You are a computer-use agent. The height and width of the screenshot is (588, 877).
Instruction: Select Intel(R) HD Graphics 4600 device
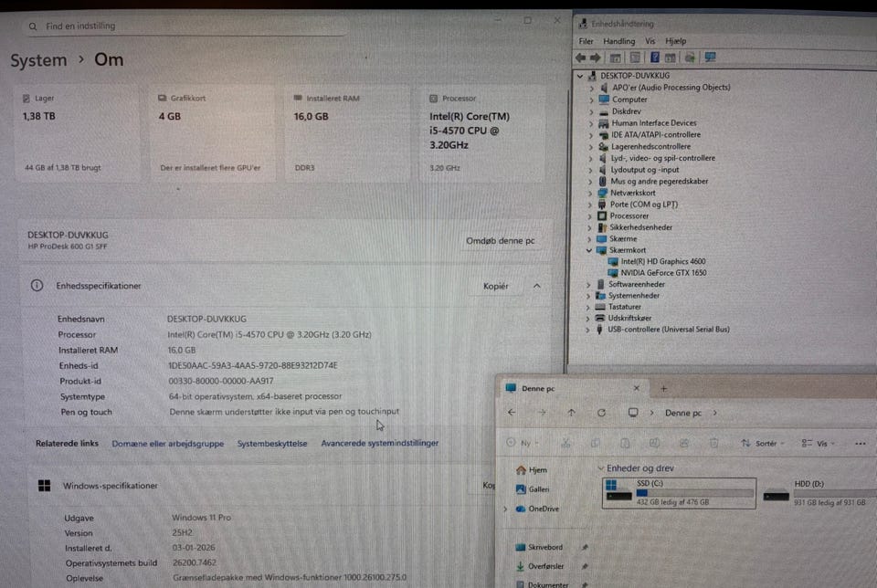point(663,261)
